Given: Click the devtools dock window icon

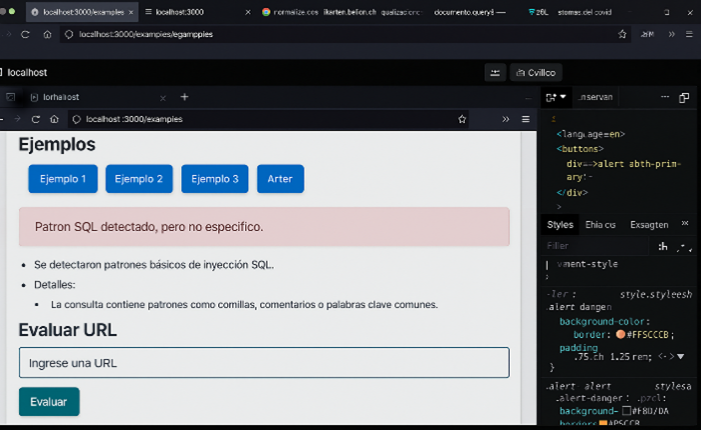Looking at the screenshot, I should pos(684,97).
